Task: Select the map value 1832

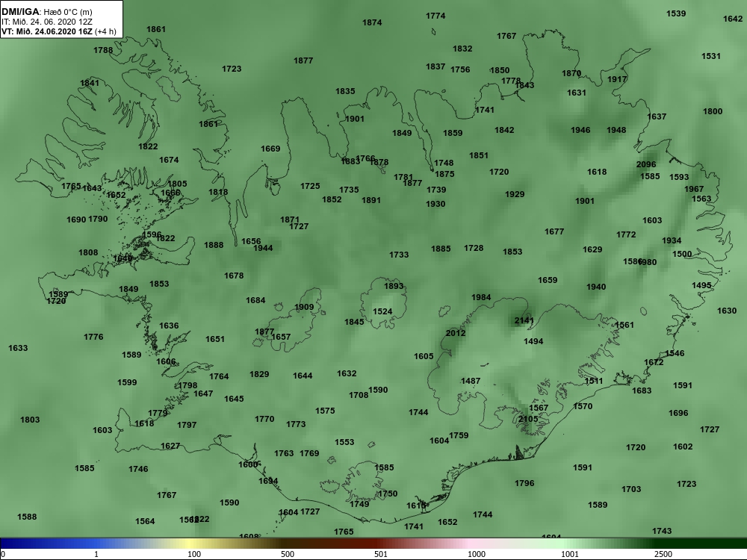Action: coord(462,49)
